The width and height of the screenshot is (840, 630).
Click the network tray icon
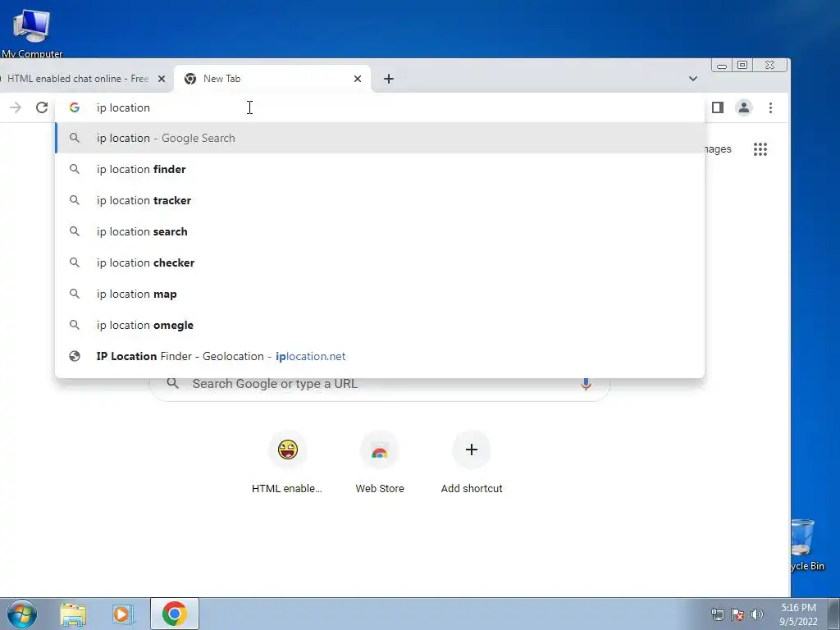coord(717,614)
